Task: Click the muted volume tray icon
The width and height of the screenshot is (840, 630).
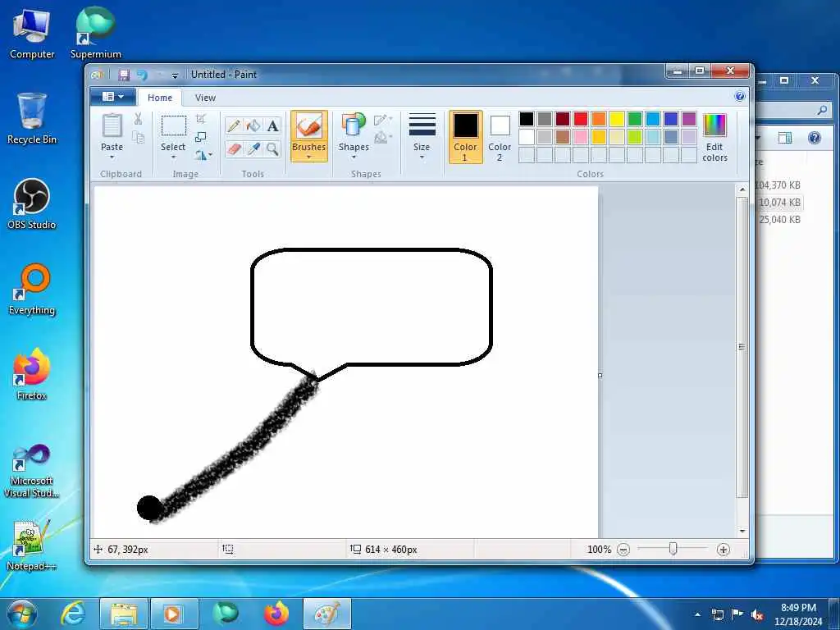Action: [x=757, y=615]
